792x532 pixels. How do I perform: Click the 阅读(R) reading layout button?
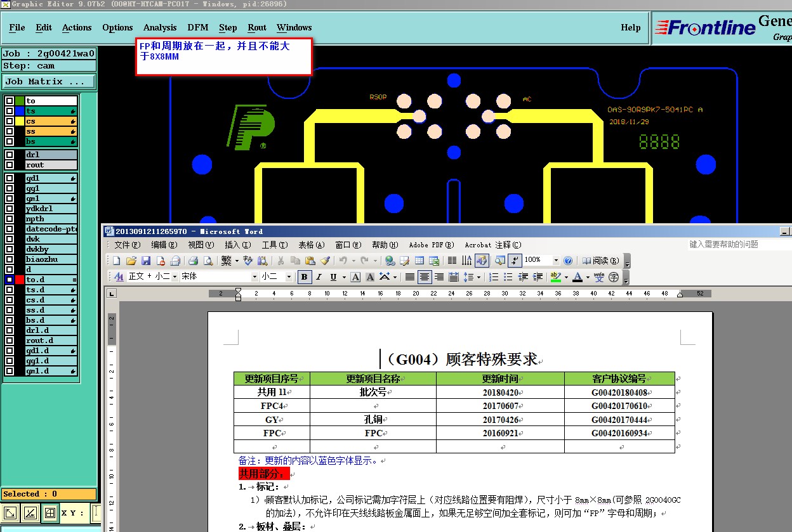pyautogui.click(x=601, y=261)
